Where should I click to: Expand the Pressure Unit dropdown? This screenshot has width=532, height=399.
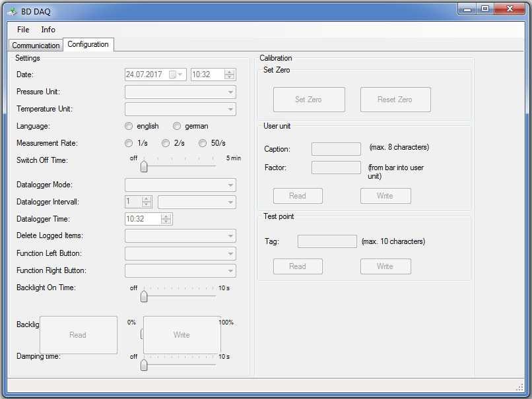click(x=180, y=92)
